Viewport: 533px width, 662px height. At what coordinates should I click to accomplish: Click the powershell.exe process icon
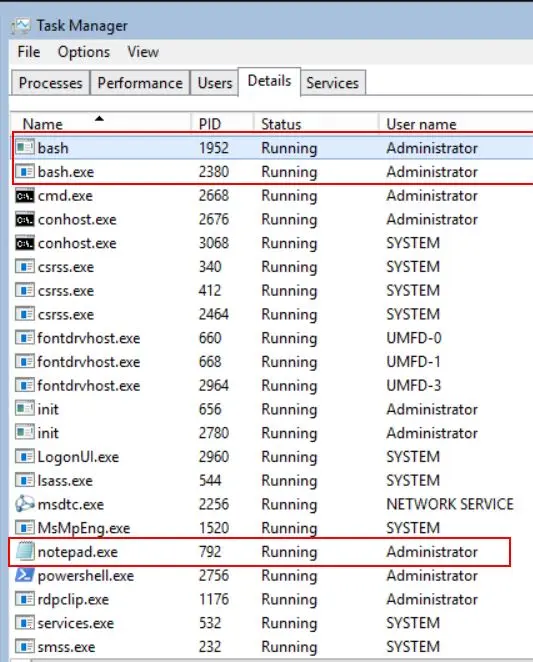click(x=25, y=575)
